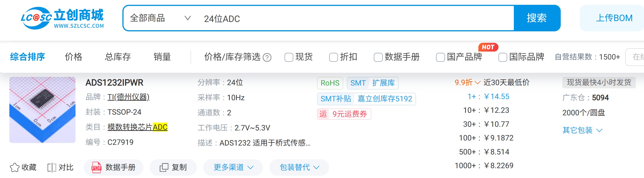Viewport: 644px width, 178px height.
Task: Open the 包装替代 dropdown
Action: click(x=299, y=167)
